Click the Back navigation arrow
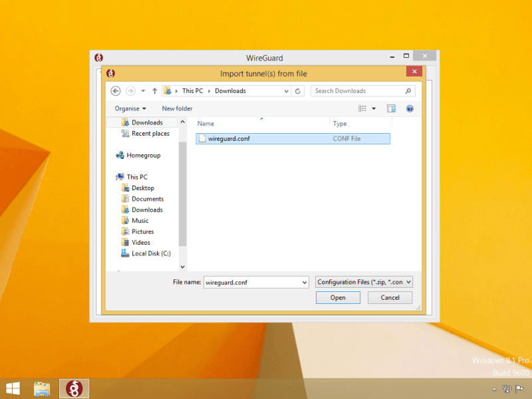Image resolution: width=532 pixels, height=399 pixels. (x=116, y=91)
